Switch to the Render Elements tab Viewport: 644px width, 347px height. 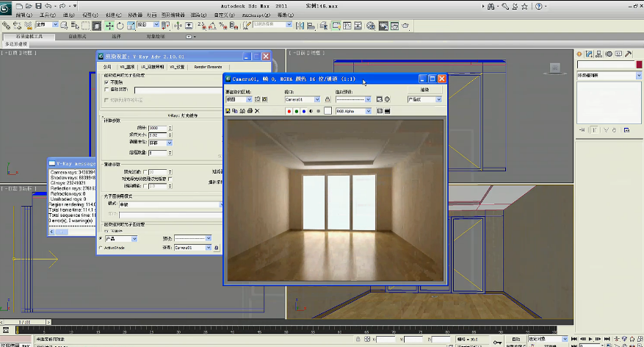[x=207, y=66]
